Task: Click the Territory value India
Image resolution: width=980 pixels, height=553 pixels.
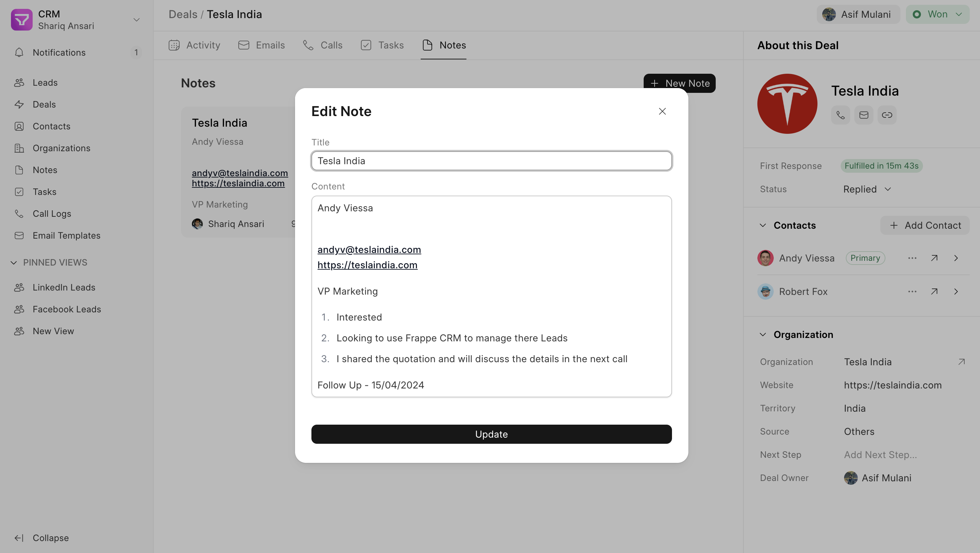Action: point(854,409)
